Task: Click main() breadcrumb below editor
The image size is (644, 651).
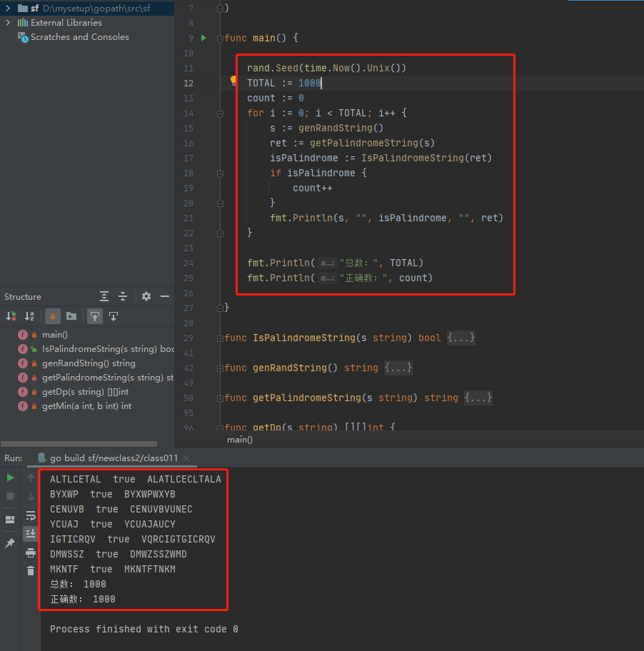Action: (x=240, y=440)
